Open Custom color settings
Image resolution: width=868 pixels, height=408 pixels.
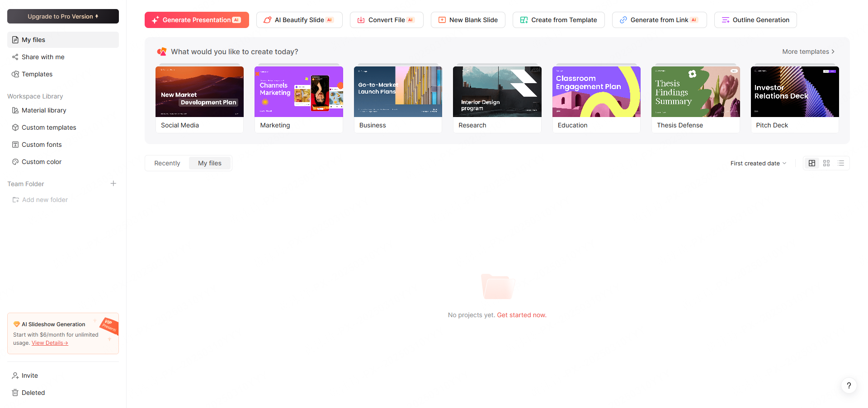(41, 162)
